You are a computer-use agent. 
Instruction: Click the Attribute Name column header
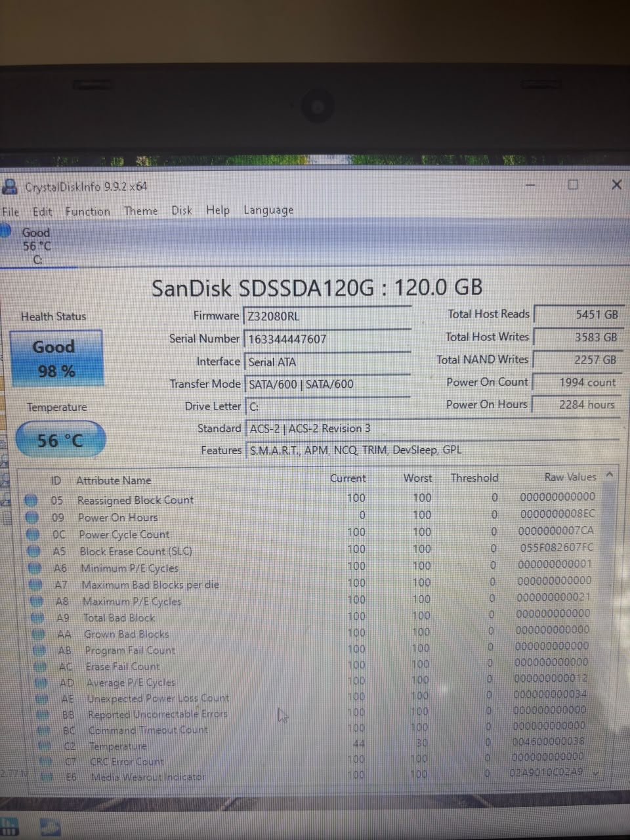pyautogui.click(x=114, y=480)
